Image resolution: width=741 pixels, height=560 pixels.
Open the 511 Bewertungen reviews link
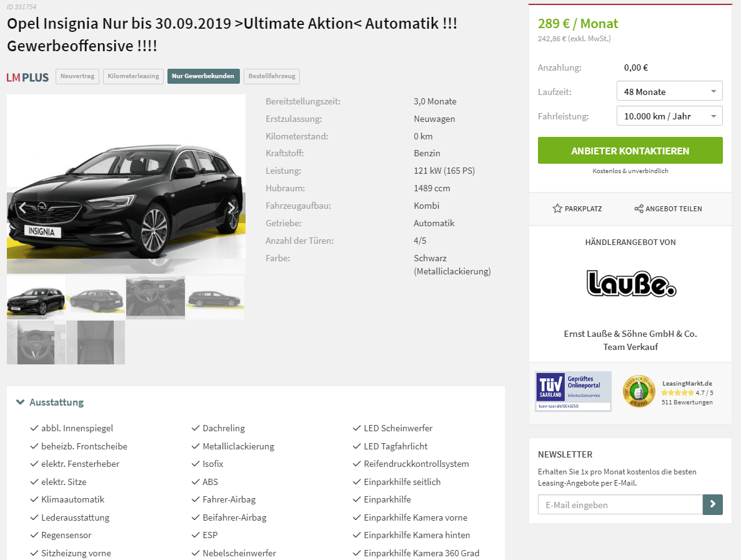687,402
